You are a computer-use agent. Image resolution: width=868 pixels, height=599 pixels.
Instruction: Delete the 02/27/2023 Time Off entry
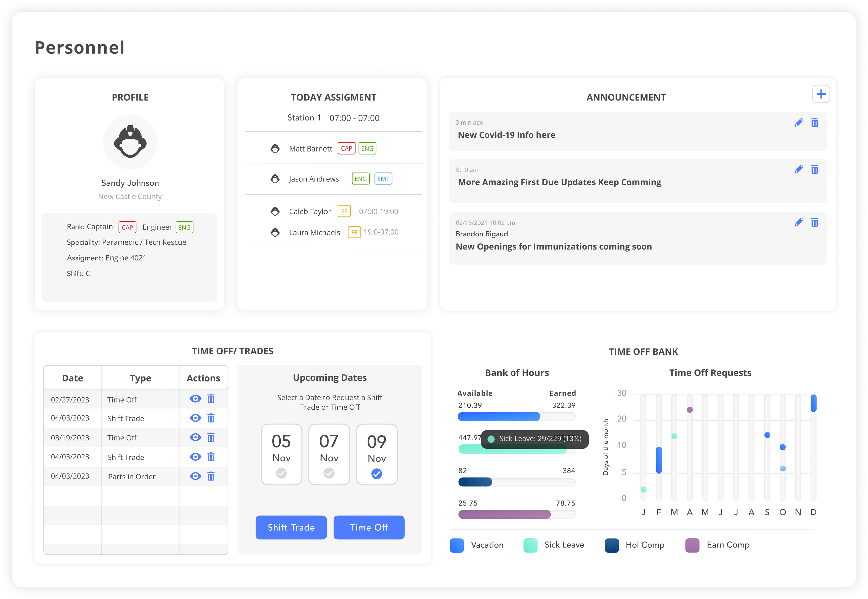(211, 399)
